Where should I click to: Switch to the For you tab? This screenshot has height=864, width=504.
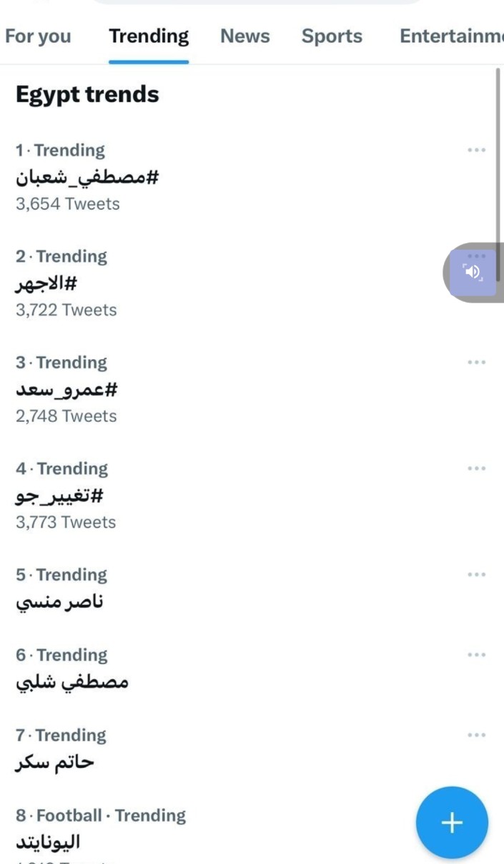point(38,36)
